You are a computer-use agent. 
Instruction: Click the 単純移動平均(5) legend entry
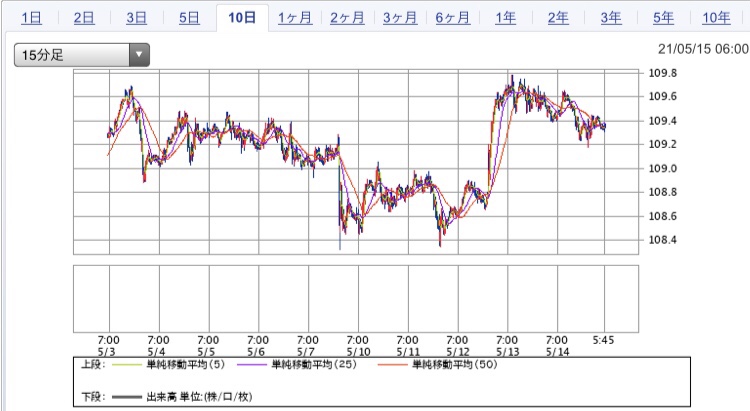pyautogui.click(x=186, y=365)
